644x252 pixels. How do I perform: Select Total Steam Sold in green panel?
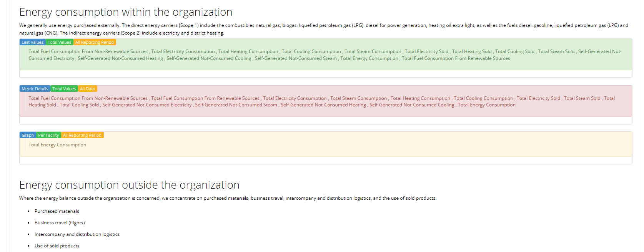[x=556, y=51]
